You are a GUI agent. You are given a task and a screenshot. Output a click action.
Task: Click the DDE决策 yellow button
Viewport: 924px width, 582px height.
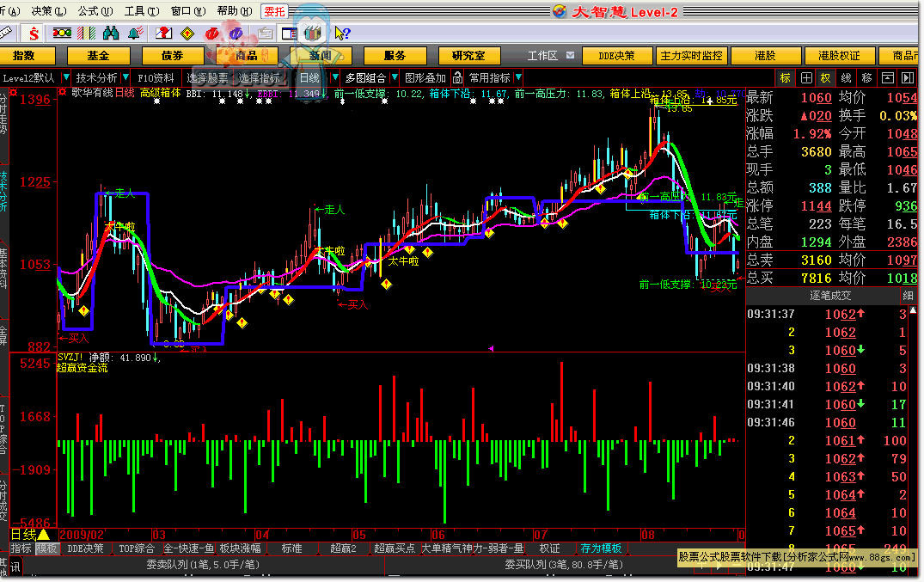pyautogui.click(x=616, y=55)
